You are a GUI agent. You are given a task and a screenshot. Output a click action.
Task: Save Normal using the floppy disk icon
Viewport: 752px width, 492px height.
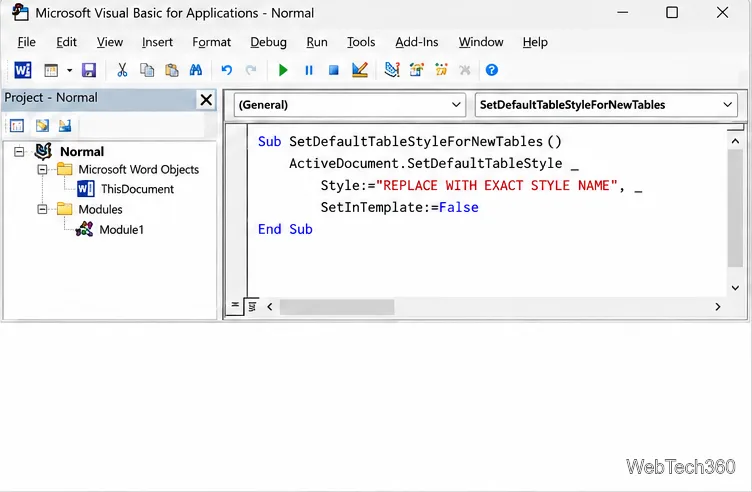(89, 70)
